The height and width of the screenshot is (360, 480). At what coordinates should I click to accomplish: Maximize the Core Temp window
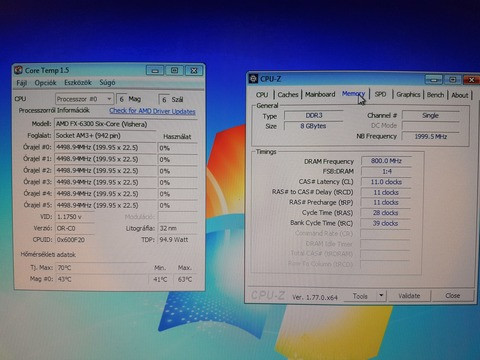pos(174,70)
